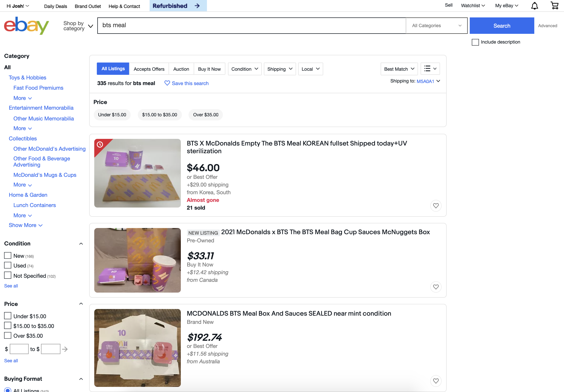The width and height of the screenshot is (564, 392).
Task: Add Korean fullset listing to watchlist
Action: coord(436,206)
